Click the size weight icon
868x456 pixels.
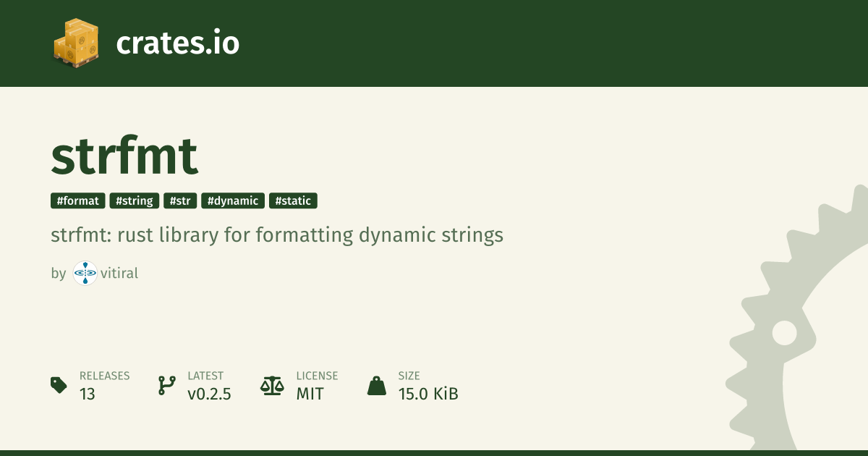(x=377, y=385)
